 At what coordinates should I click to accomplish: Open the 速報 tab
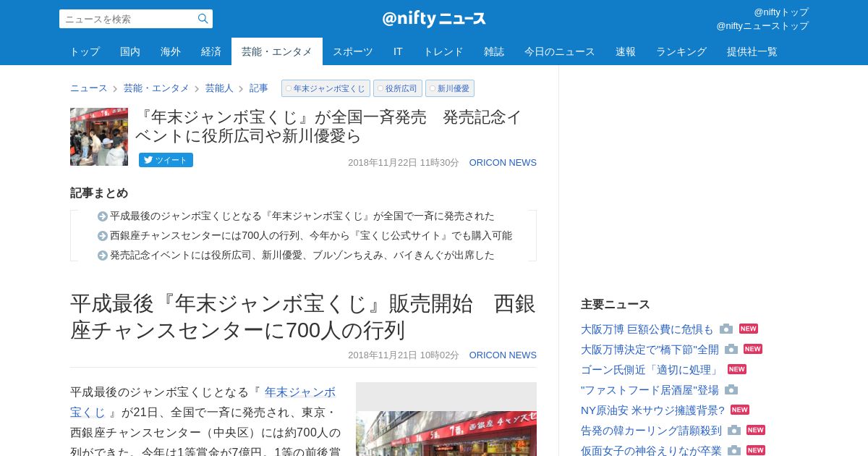[626, 51]
